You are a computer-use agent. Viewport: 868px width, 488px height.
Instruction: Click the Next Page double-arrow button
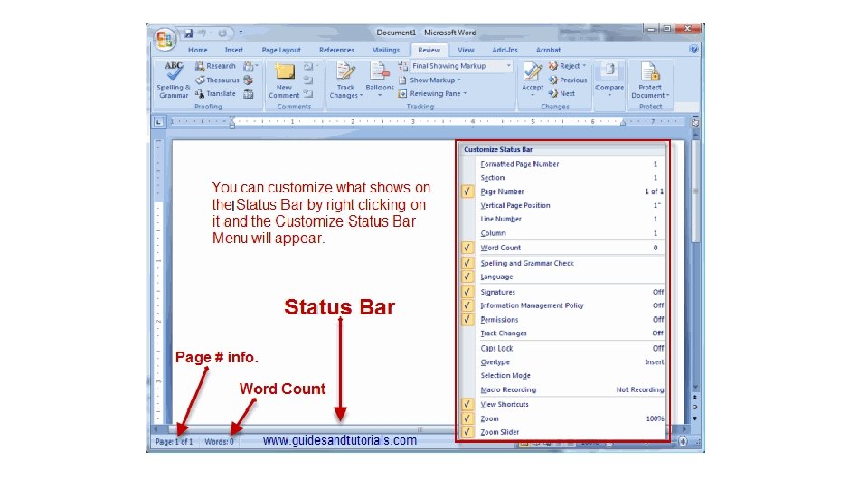695,418
